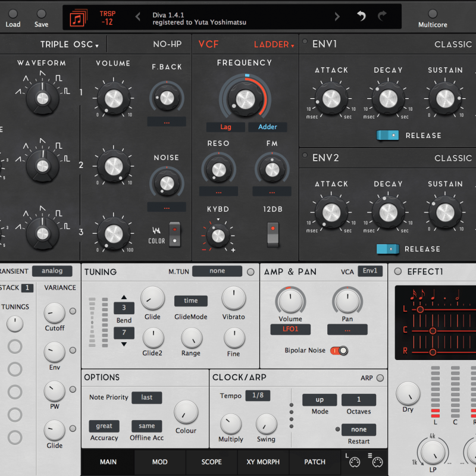Click the Tempo 1/8 value field
The height and width of the screenshot is (476, 476).
[257, 396]
